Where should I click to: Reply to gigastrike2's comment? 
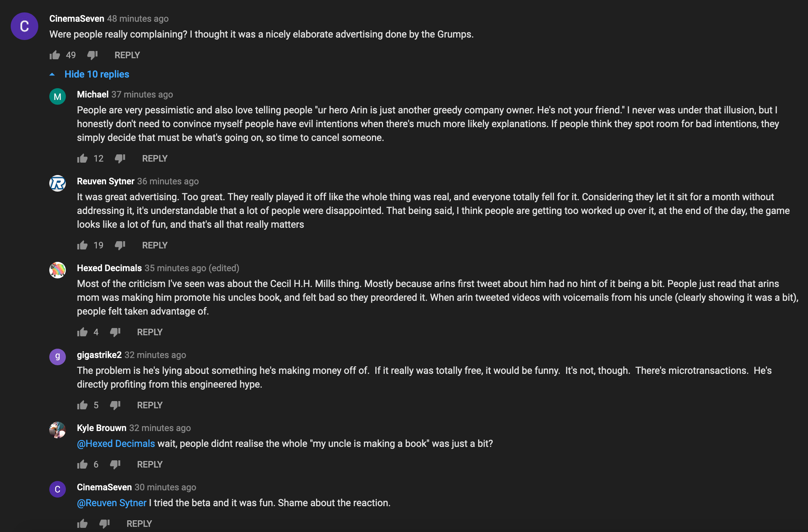point(150,405)
